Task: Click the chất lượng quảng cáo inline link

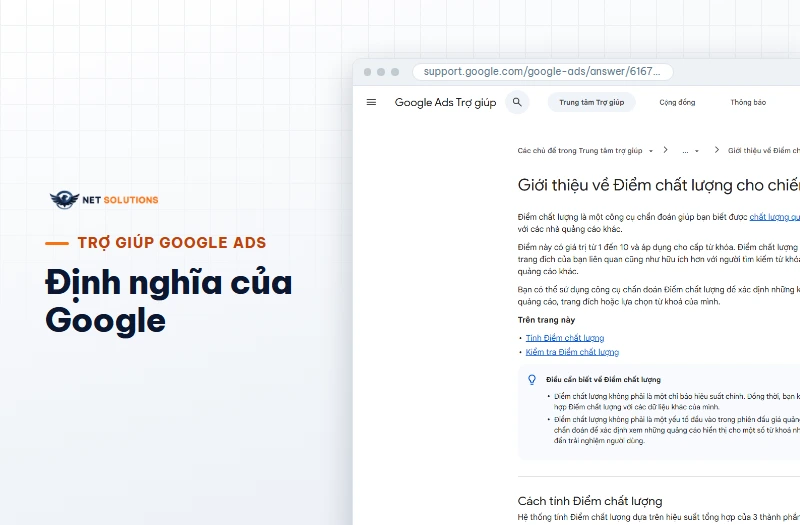Action: pos(774,217)
